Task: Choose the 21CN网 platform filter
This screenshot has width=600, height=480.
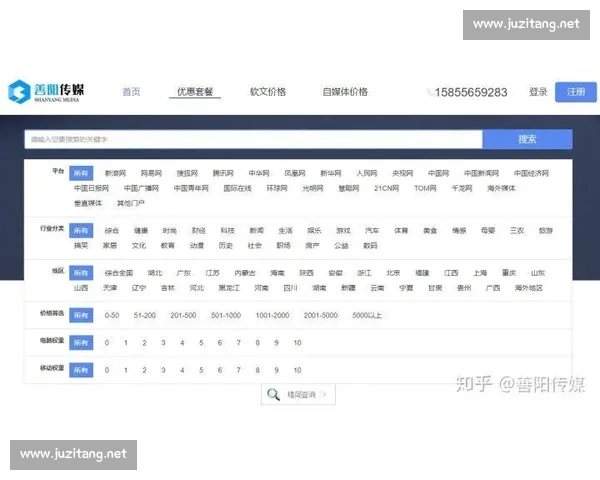Action: (386, 188)
